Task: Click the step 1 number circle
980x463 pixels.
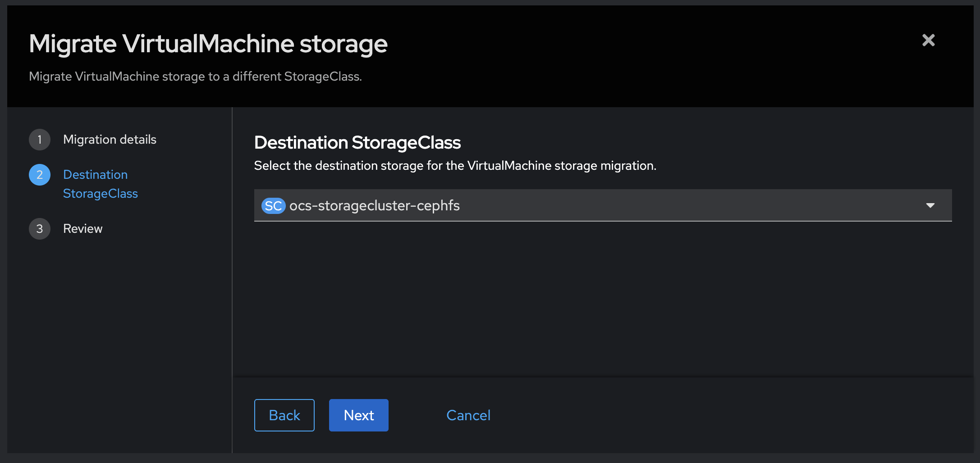Action: coord(40,140)
